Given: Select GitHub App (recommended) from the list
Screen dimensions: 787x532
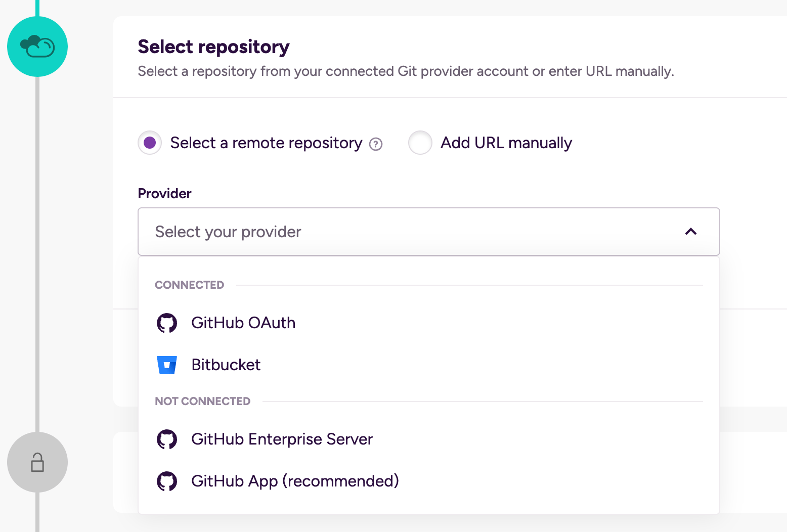Looking at the screenshot, I should 295,481.
